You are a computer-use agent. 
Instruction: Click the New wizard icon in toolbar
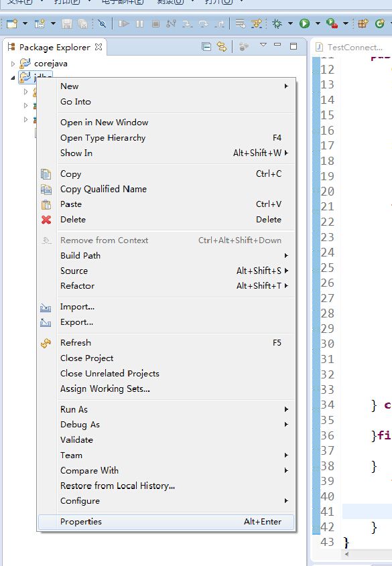click(12, 24)
